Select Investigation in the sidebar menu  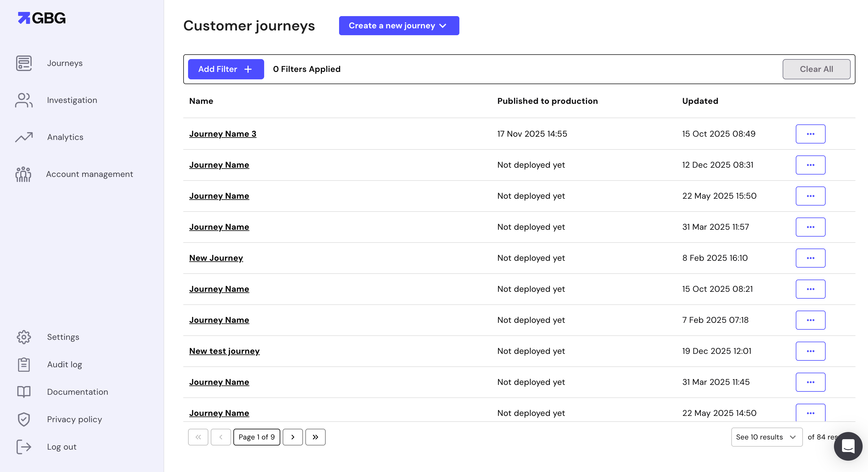point(72,100)
